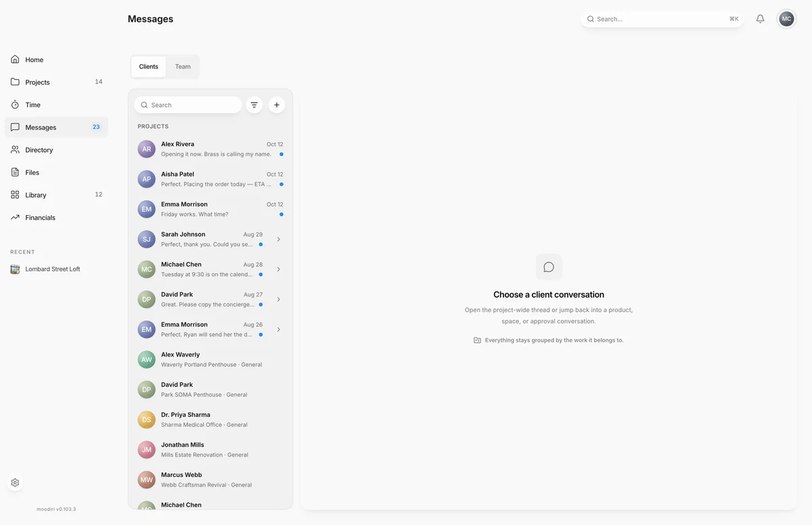Click Alex Waverly's AW avatar
812x525 pixels.
point(147,359)
